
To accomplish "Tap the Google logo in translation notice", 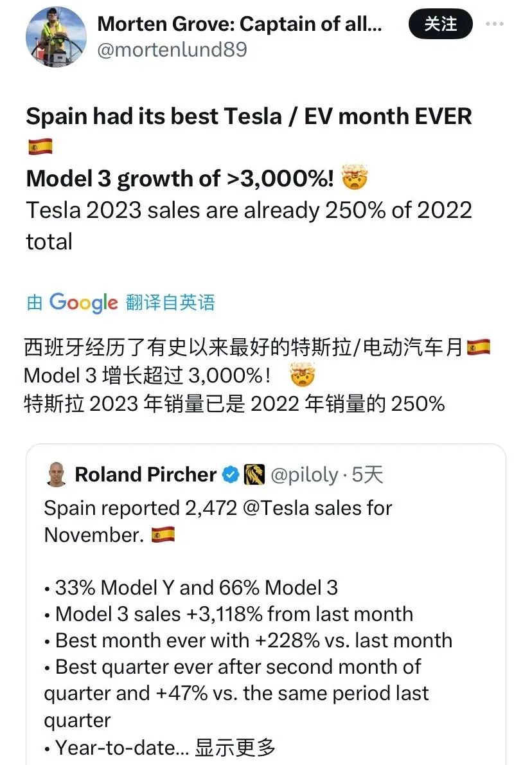I will click(x=84, y=303).
